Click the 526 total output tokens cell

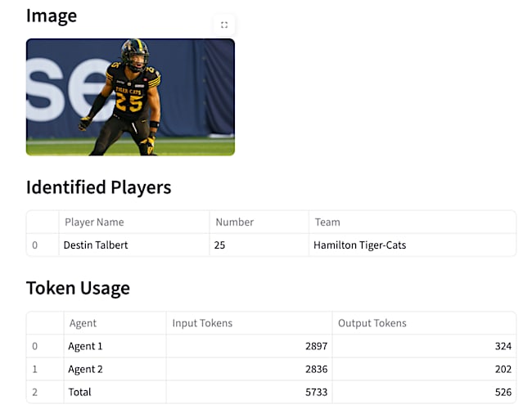tap(503, 392)
